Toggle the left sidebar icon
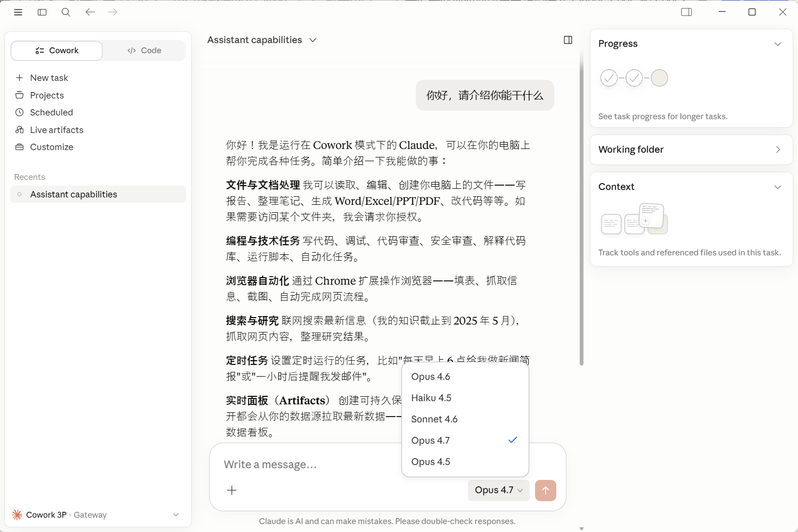Image resolution: width=798 pixels, height=532 pixels. tap(42, 12)
